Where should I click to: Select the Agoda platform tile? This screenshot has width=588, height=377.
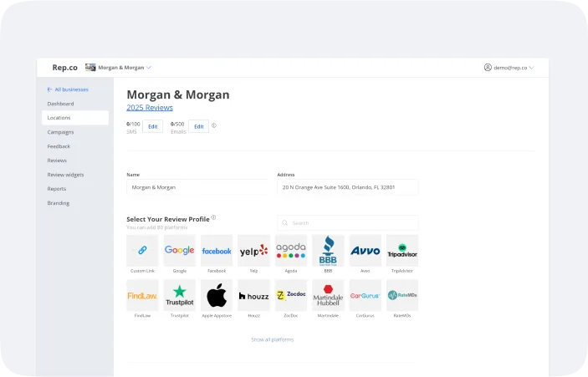pyautogui.click(x=290, y=250)
